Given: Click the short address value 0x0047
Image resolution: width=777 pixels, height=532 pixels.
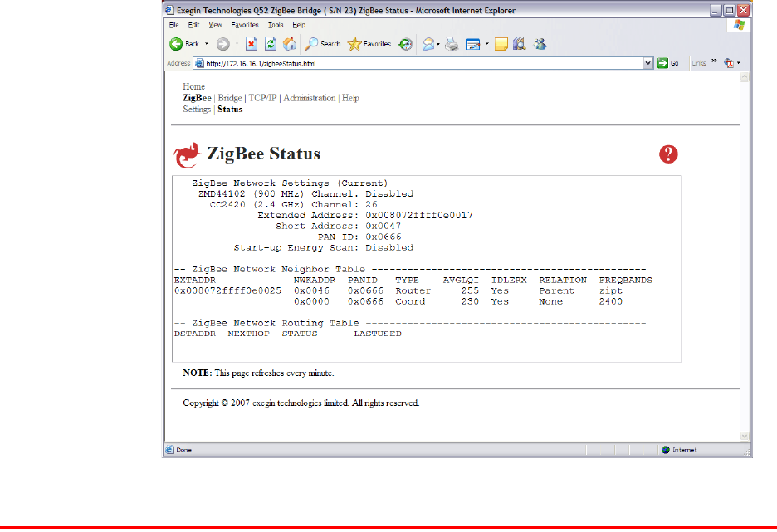Looking at the screenshot, I should [x=384, y=227].
